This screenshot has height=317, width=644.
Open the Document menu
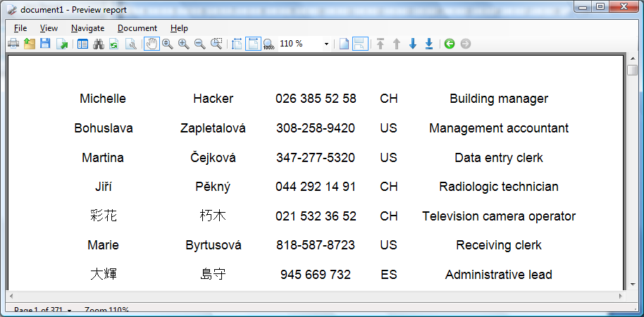tap(137, 28)
